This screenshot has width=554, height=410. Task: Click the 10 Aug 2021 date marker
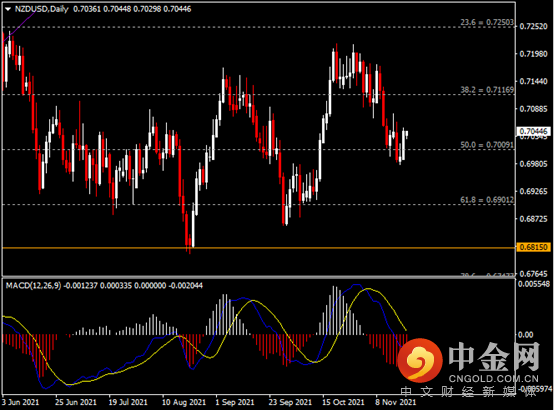[x=184, y=402]
